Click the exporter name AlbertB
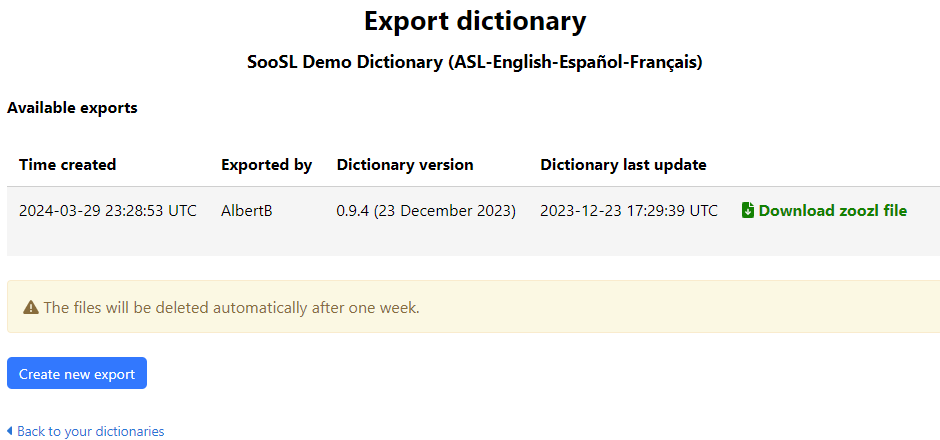Image resolution: width=940 pixels, height=440 pixels. pyautogui.click(x=246, y=211)
